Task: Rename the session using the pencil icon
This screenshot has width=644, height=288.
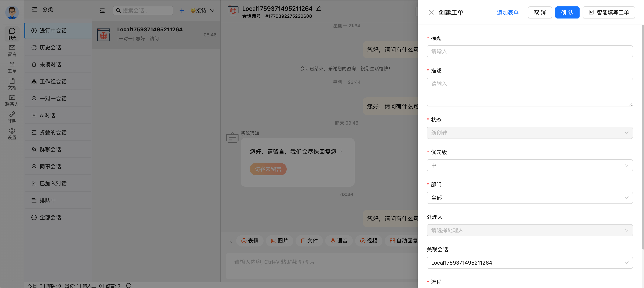Action: (318, 8)
